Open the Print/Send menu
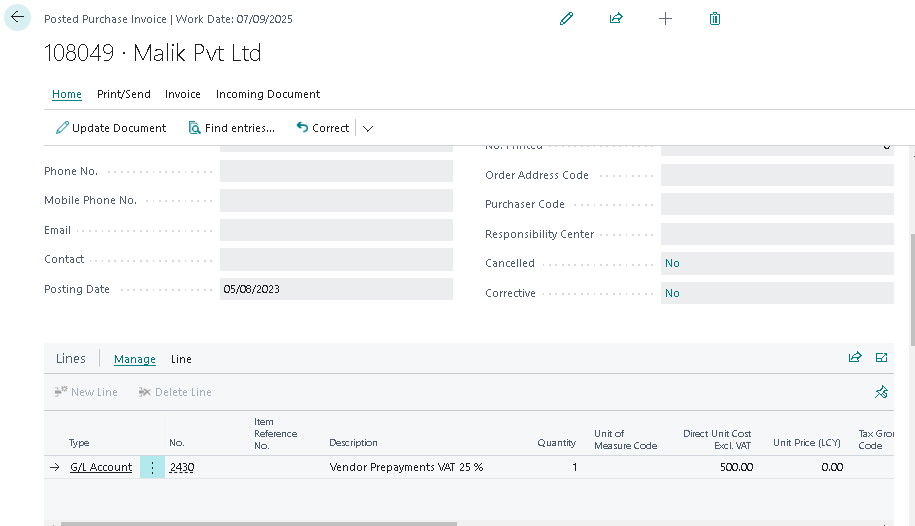 [x=124, y=94]
